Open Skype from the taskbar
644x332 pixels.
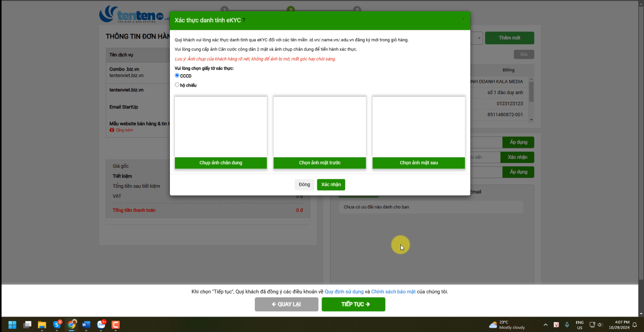[57, 325]
